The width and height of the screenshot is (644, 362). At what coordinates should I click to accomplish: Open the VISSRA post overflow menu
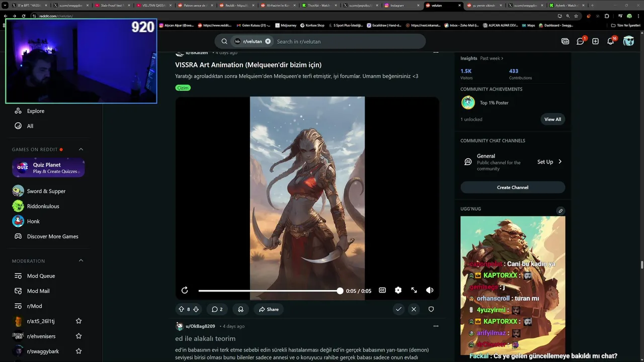coord(436,52)
